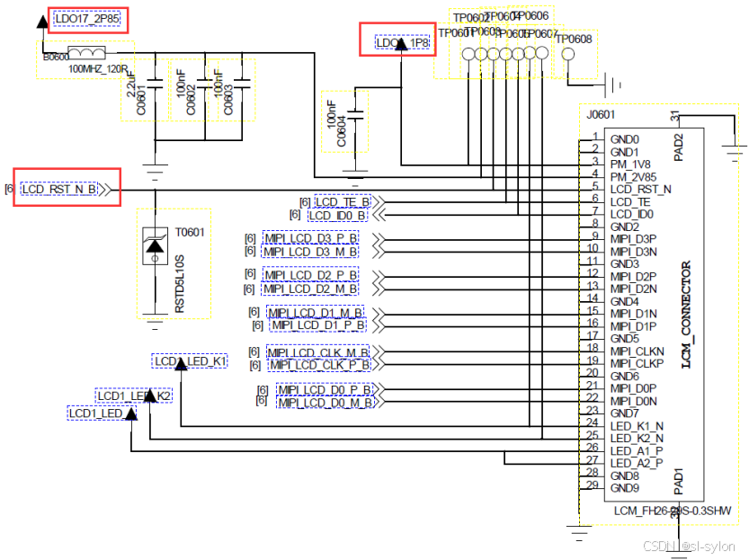Click the C0601 designator text

pos(141,101)
